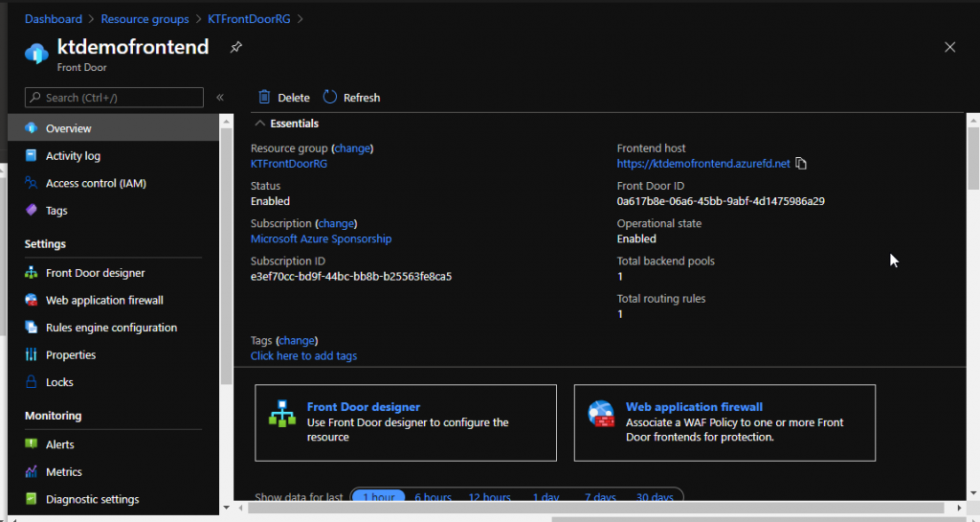Click the Web application firewall sidebar icon
Viewport: 980px width, 522px height.
[x=32, y=300]
